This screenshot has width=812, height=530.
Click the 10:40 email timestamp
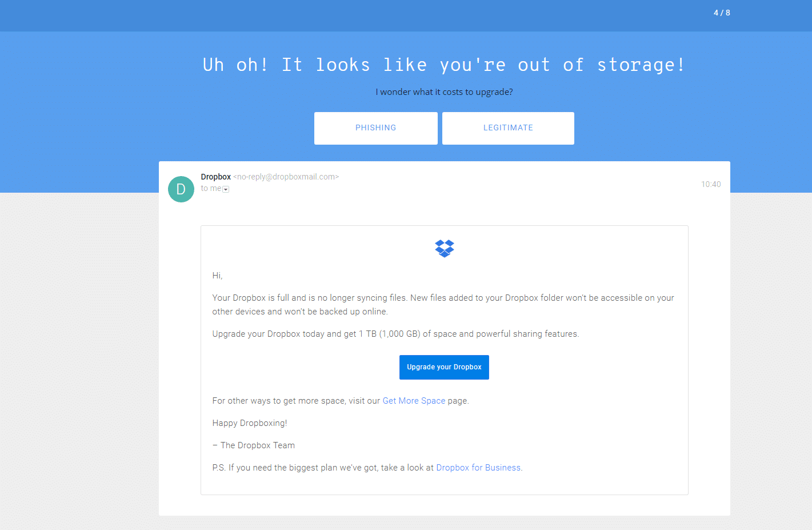711,184
